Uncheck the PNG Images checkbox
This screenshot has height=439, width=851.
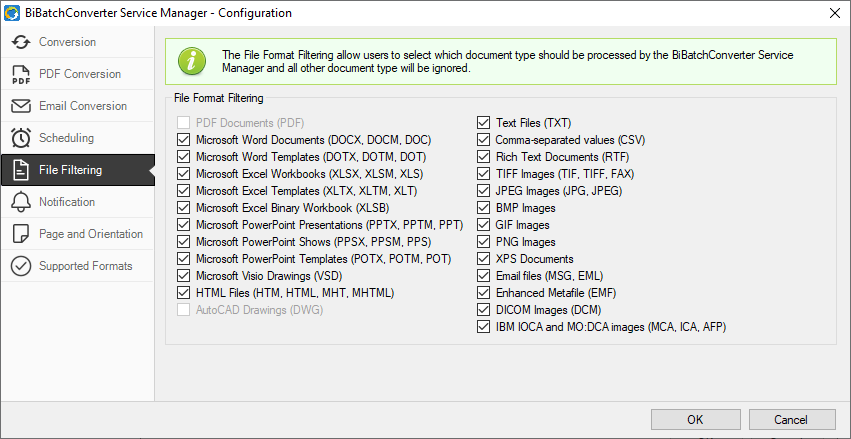(483, 242)
